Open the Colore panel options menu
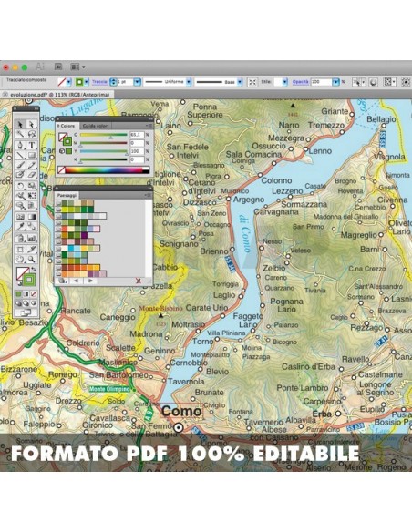The width and height of the screenshot is (412, 532). click(x=149, y=126)
